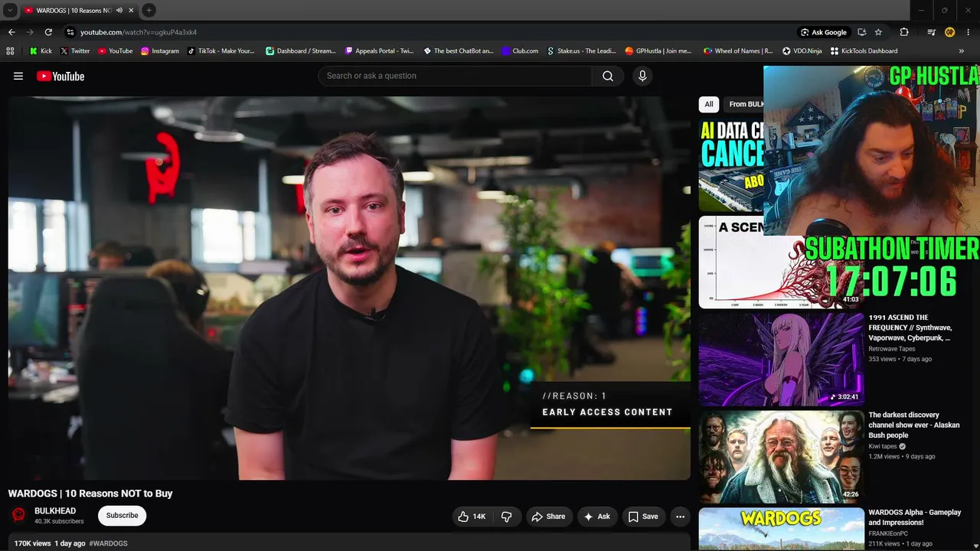The width and height of the screenshot is (980, 551).
Task: Open the Dashboard / Stream bookmark
Action: coord(301,51)
